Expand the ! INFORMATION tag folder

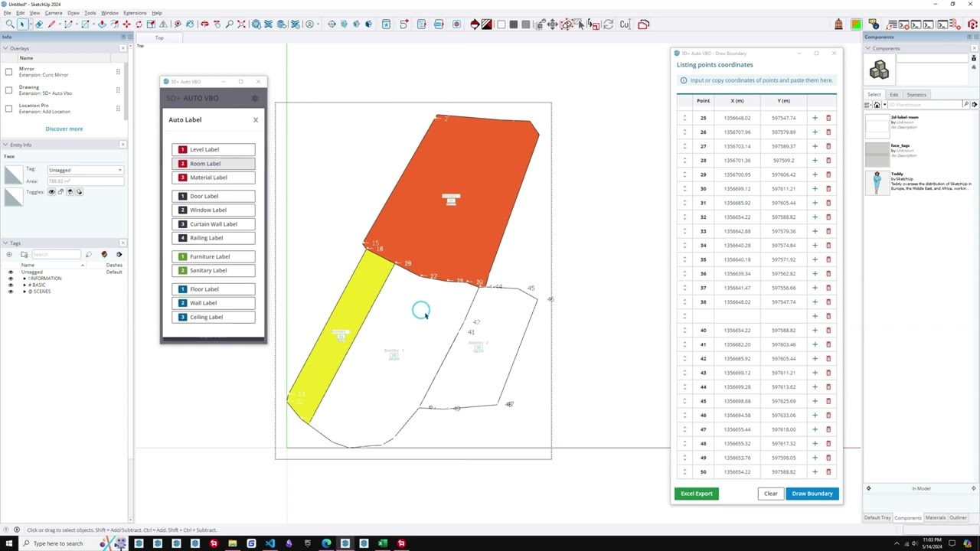(24, 279)
